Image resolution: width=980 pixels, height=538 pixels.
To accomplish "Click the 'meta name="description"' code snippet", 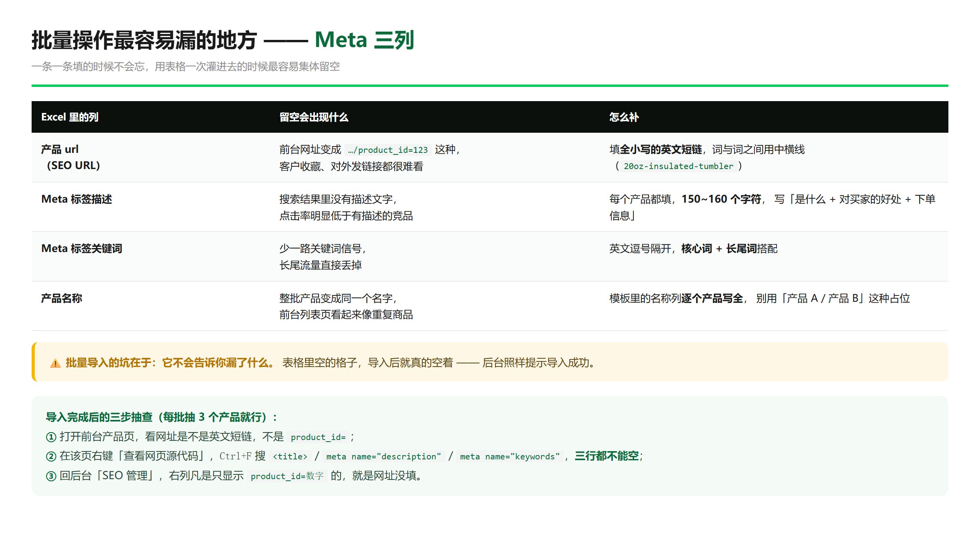I will click(x=384, y=457).
